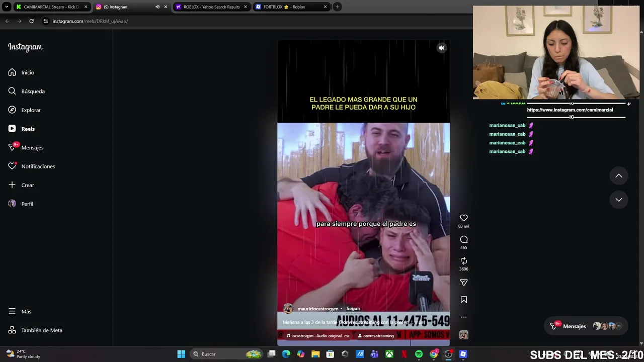Reload the page
644x362 pixels.
(31, 21)
